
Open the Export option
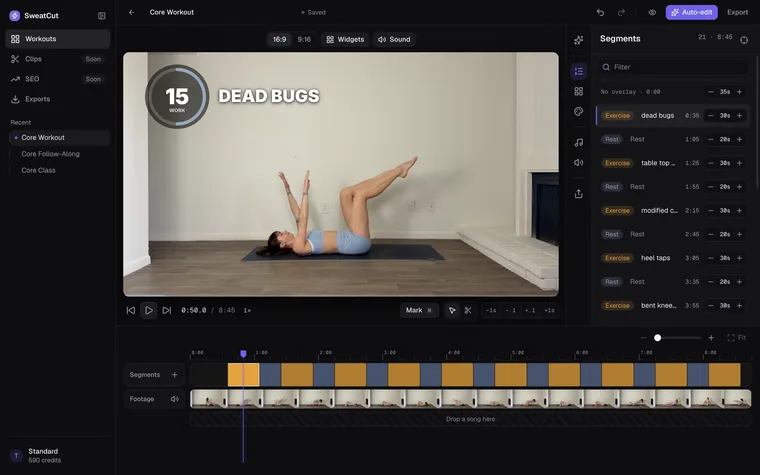point(737,13)
